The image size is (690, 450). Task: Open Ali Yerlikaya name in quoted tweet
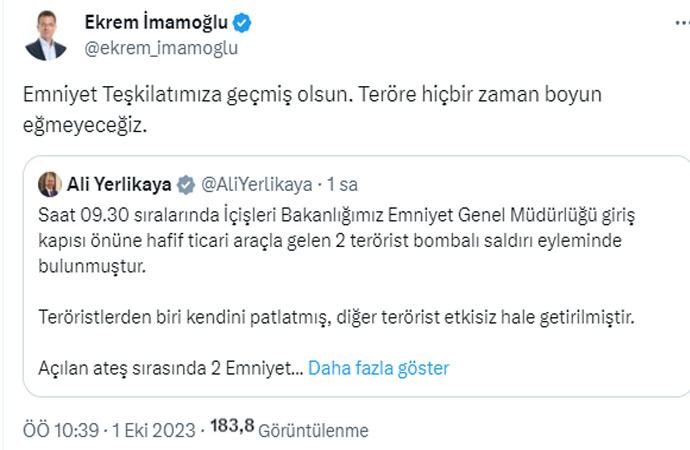click(x=119, y=184)
